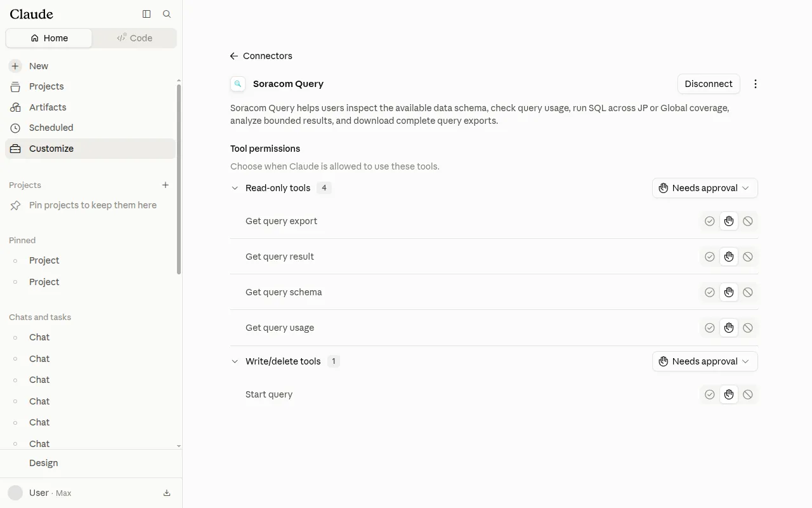Image resolution: width=812 pixels, height=508 pixels.
Task: Click the sidebar scrollbar down arrow
Action: (x=179, y=446)
